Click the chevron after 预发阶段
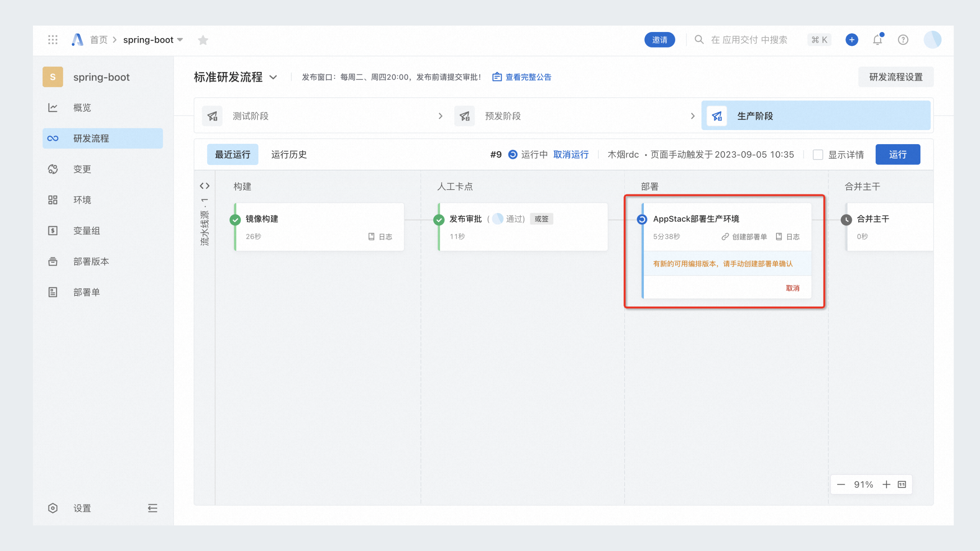 tap(693, 116)
